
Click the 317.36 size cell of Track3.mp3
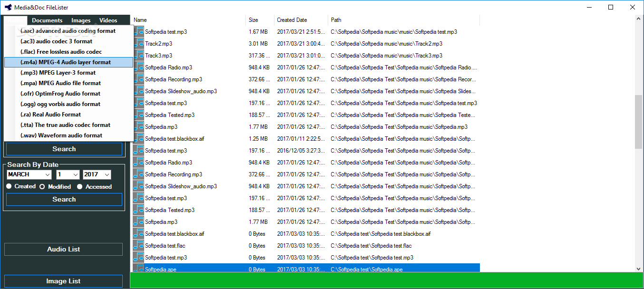click(259, 56)
